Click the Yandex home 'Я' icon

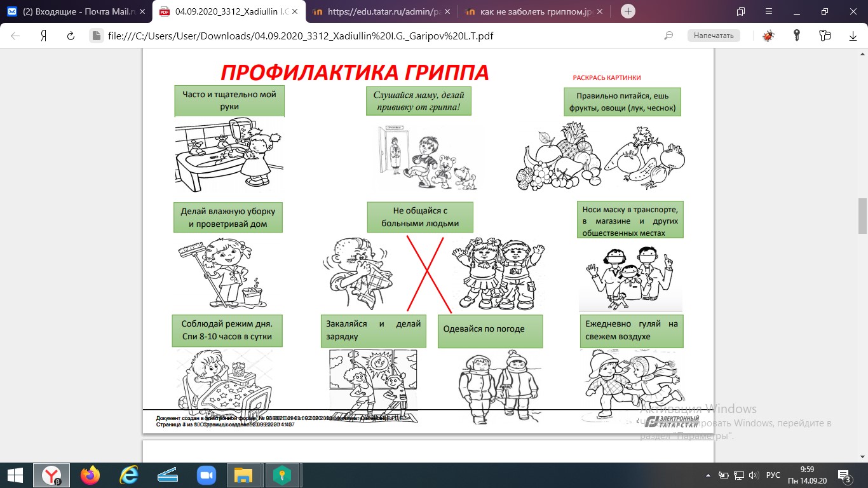[x=44, y=36]
